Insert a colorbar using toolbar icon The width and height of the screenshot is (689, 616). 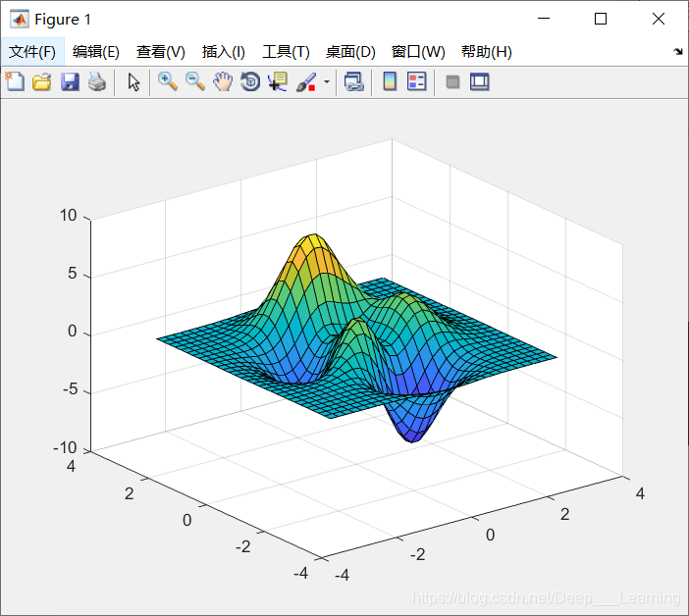pyautogui.click(x=390, y=81)
